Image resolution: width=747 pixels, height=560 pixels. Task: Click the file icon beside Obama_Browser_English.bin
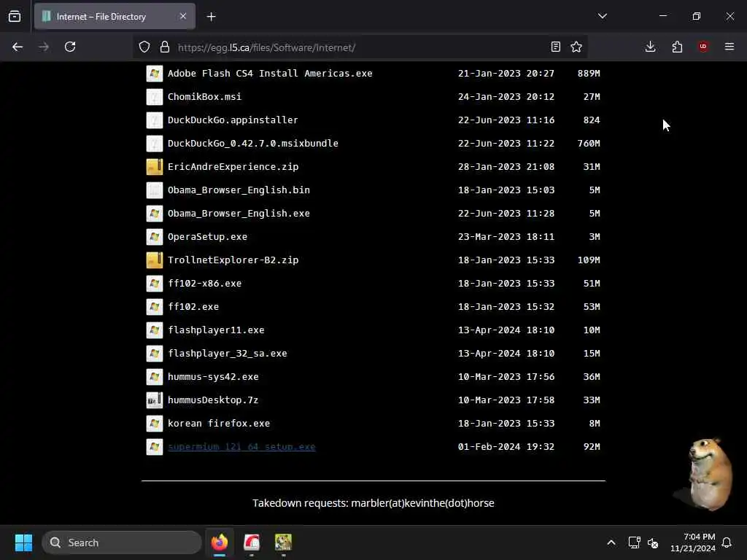[155, 190]
